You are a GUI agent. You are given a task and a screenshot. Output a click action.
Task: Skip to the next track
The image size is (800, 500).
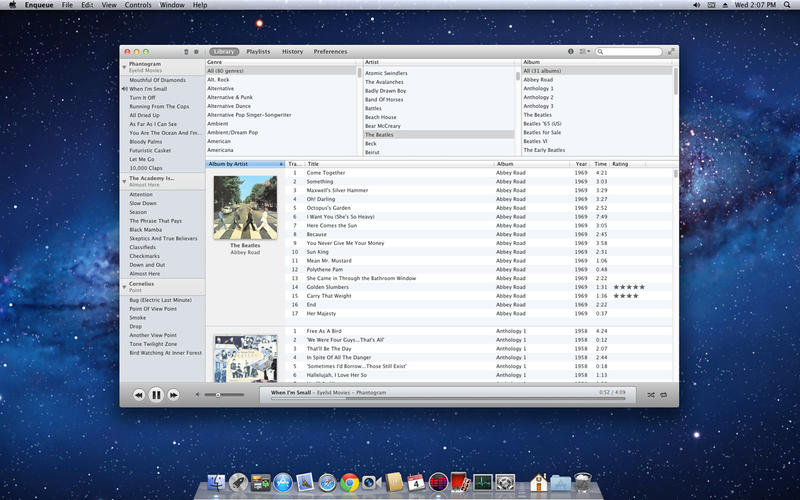tap(174, 395)
